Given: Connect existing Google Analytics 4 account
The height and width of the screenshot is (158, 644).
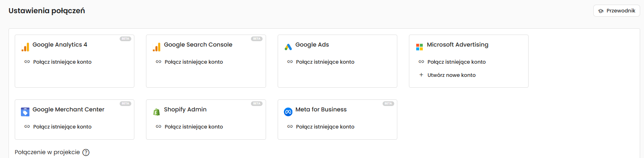Looking at the screenshot, I should 62,62.
